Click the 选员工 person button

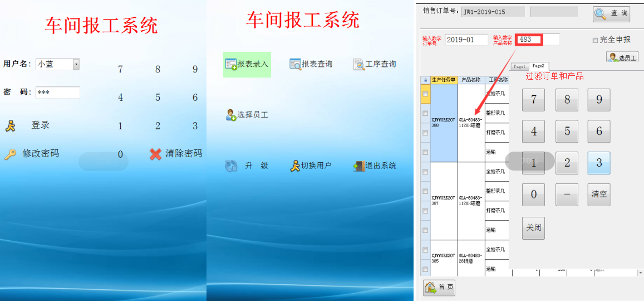coord(622,57)
